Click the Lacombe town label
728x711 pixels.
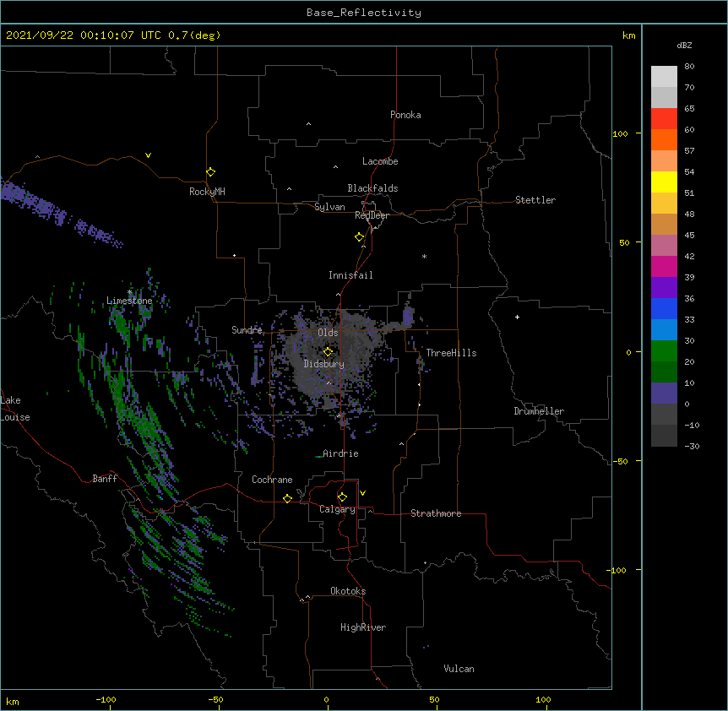(x=380, y=161)
